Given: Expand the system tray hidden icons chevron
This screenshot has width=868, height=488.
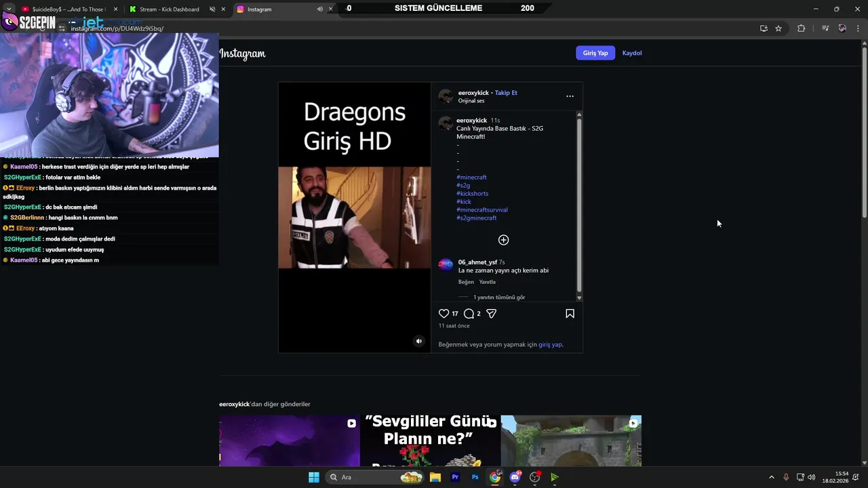Looking at the screenshot, I should [771, 477].
